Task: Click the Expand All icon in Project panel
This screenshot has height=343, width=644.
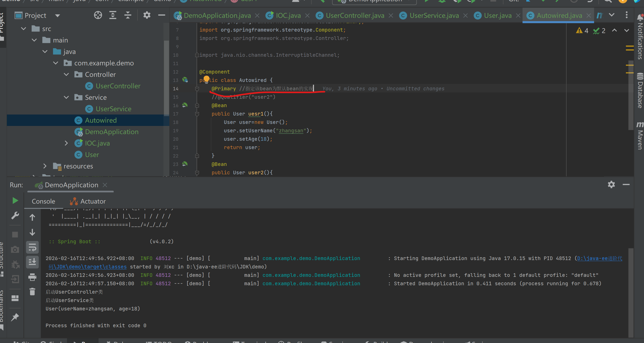Action: [113, 15]
